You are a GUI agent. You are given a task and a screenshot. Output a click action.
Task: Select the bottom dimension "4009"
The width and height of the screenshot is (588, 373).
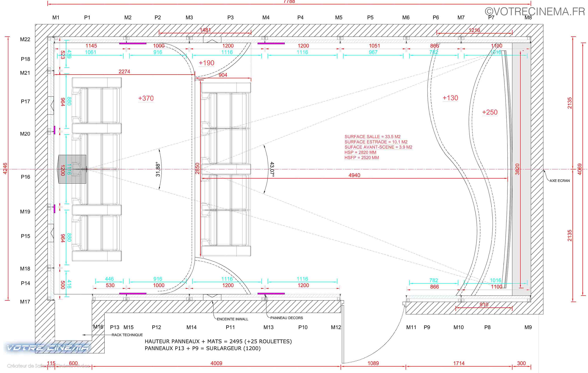coord(216,363)
